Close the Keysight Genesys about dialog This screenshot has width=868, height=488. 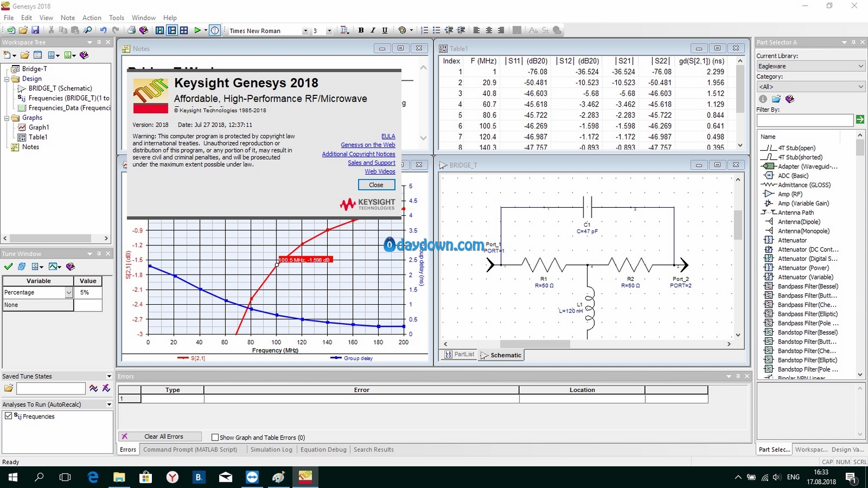(x=376, y=184)
